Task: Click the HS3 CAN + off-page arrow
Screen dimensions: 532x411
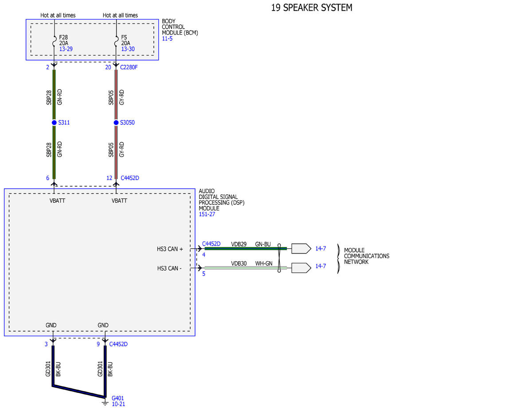Action: 301,249
